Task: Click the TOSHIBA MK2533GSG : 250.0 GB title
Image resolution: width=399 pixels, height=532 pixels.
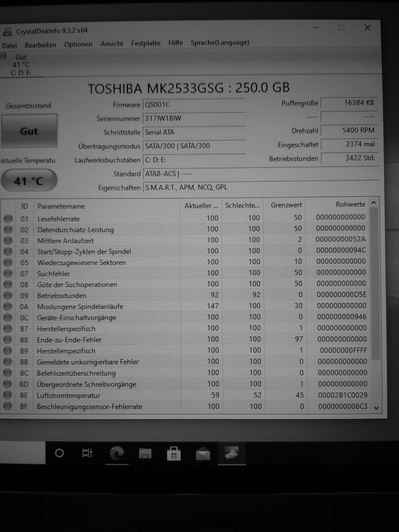Action: pyautogui.click(x=188, y=88)
